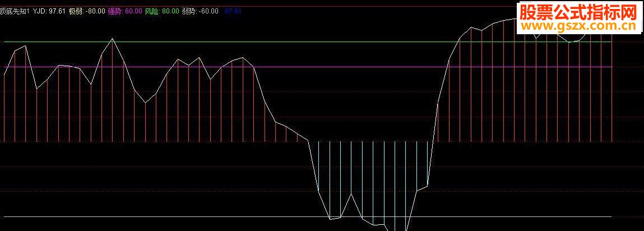644x231 pixels.
Task: Click the indicator name 顶底先知1
Action: pyautogui.click(x=15, y=11)
